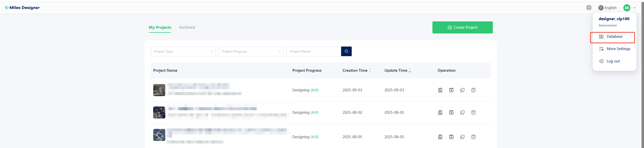The image size is (644, 148).
Task: Click Designing (4/4) for project created 2025-09-03
Action: pos(305,90)
